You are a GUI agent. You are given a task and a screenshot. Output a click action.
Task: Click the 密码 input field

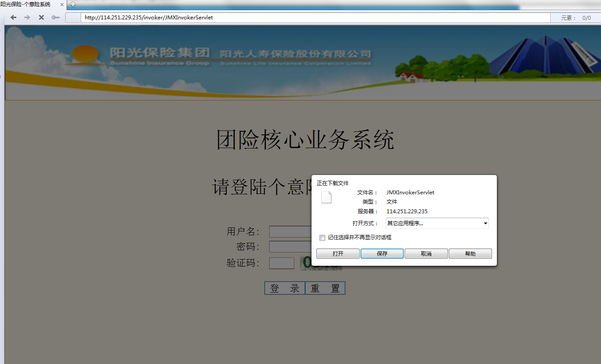tap(290, 247)
